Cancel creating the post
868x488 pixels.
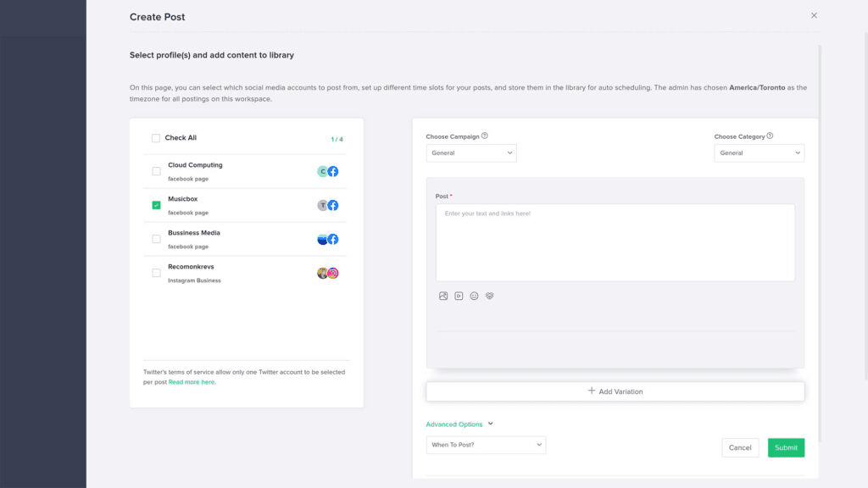tap(740, 447)
